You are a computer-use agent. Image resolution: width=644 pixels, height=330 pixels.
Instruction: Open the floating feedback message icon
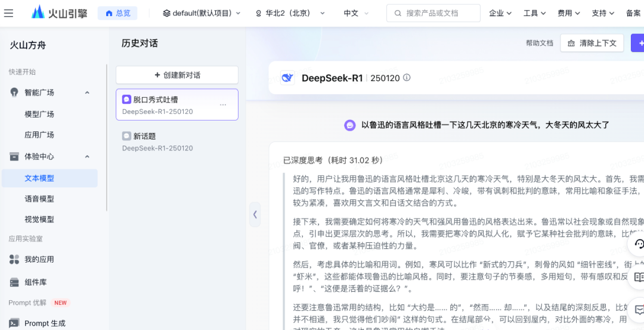tap(639, 310)
